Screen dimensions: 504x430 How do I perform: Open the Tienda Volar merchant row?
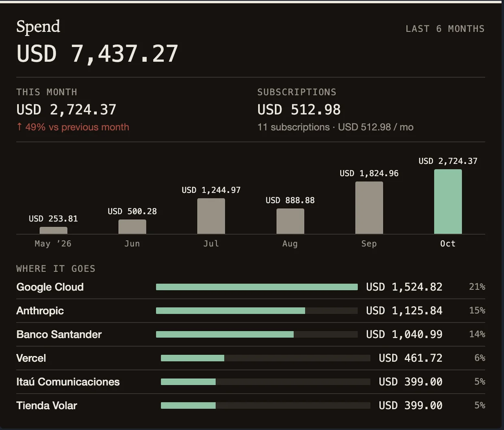(x=251, y=405)
